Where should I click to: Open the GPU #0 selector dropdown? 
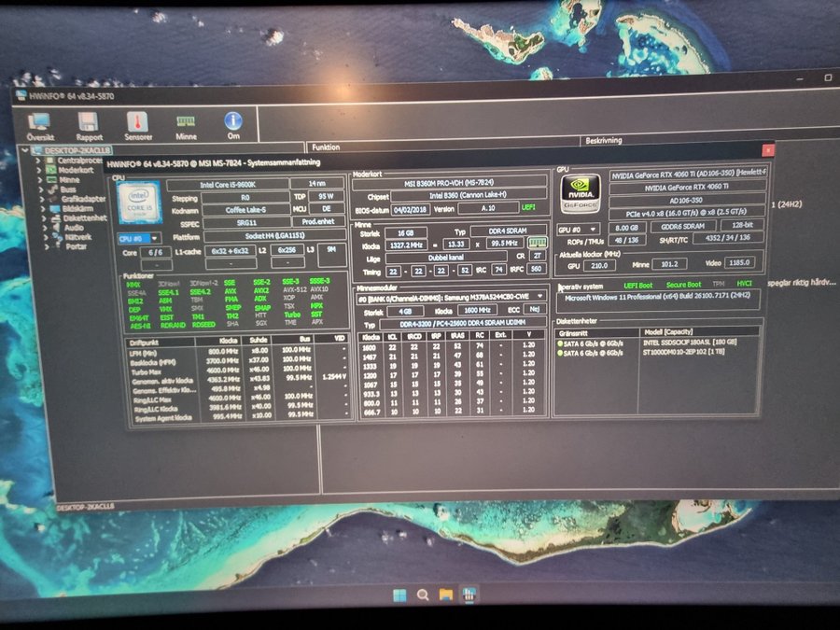[579, 229]
